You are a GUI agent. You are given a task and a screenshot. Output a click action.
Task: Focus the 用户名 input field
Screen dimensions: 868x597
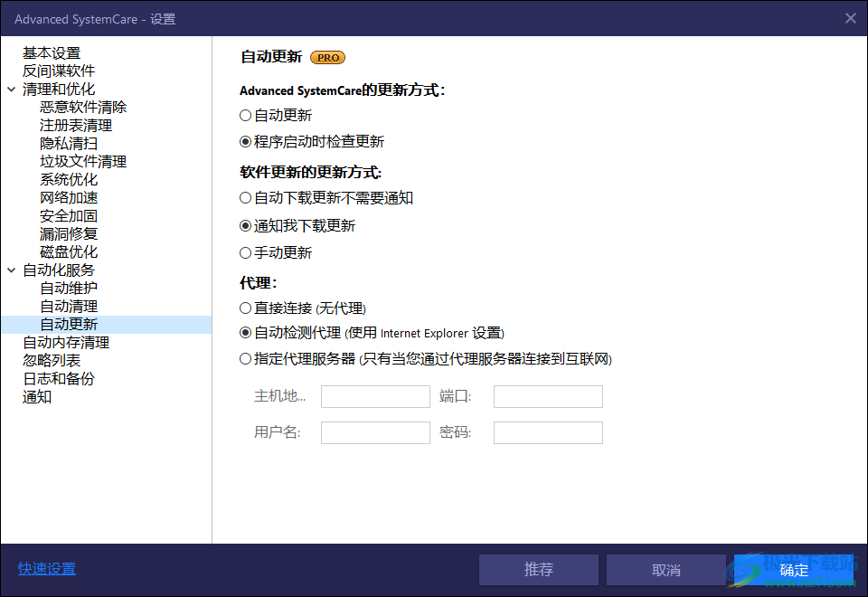tap(375, 432)
